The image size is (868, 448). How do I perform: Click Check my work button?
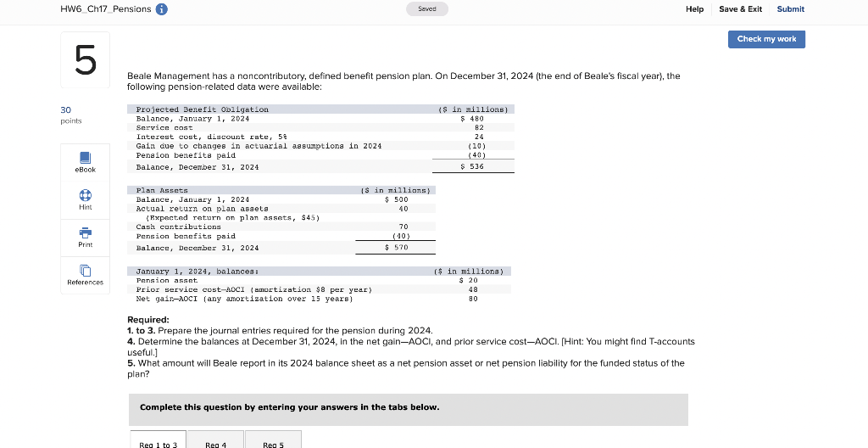coord(766,39)
